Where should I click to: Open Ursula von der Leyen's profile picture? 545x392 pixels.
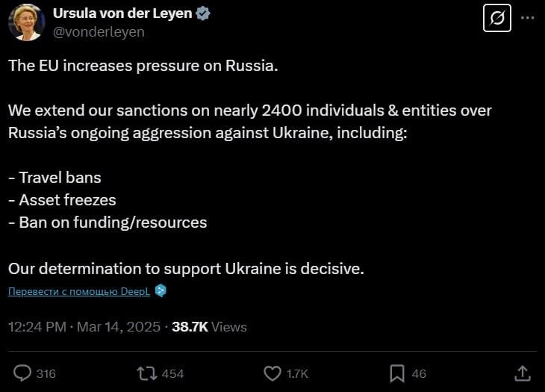pyautogui.click(x=26, y=22)
